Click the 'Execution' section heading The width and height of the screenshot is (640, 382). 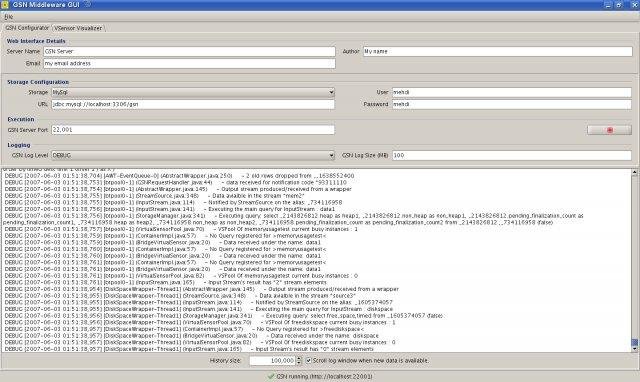(21, 119)
